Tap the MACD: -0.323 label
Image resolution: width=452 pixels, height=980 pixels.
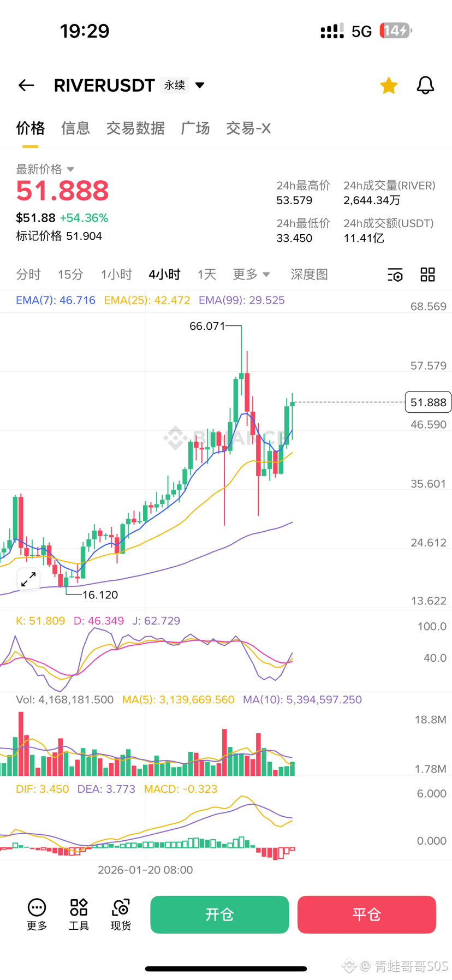pyautogui.click(x=181, y=789)
